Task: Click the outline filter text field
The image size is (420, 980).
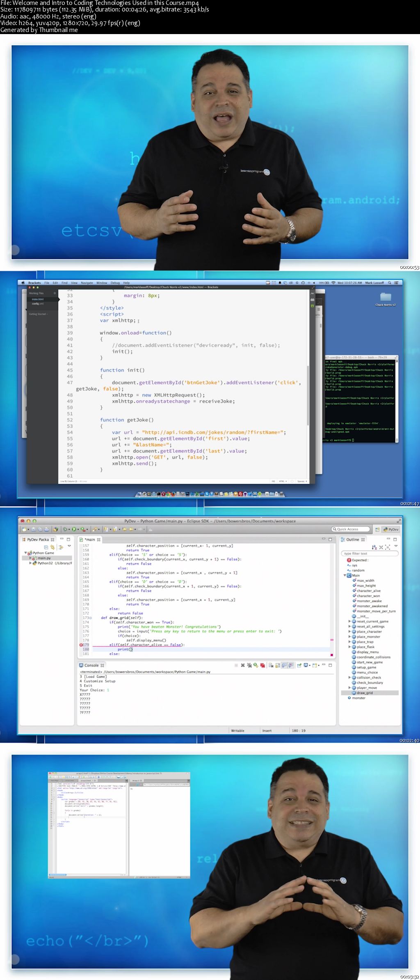Action: pos(370,553)
